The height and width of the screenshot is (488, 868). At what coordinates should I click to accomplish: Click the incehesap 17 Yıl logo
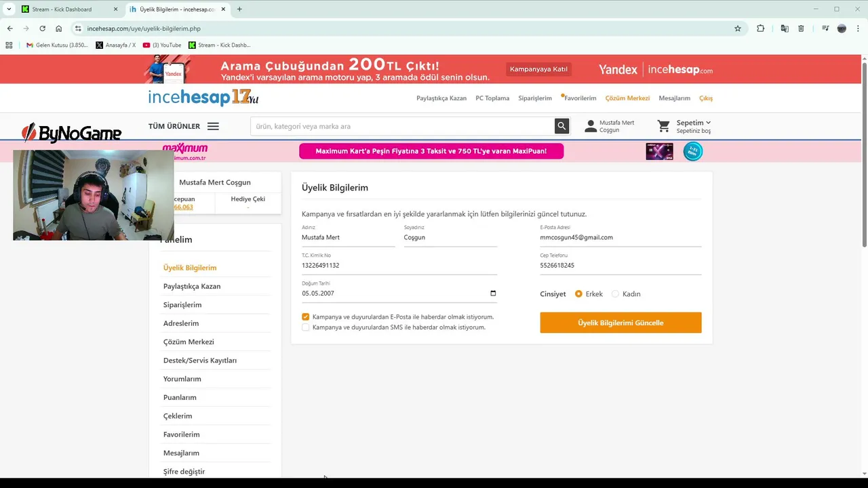203,98
